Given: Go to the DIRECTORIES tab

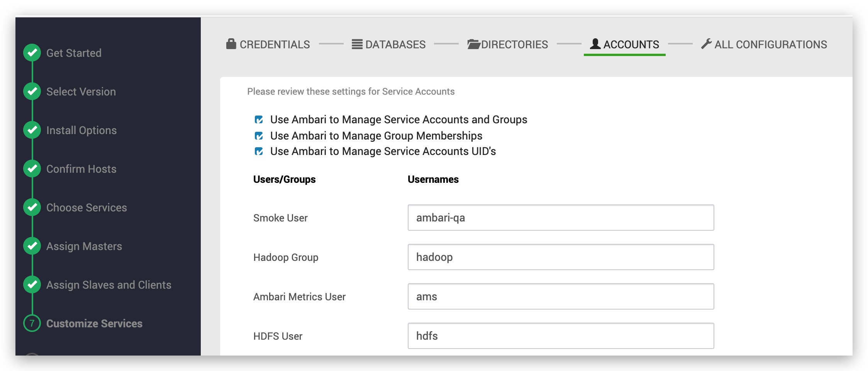Looking at the screenshot, I should [x=508, y=44].
